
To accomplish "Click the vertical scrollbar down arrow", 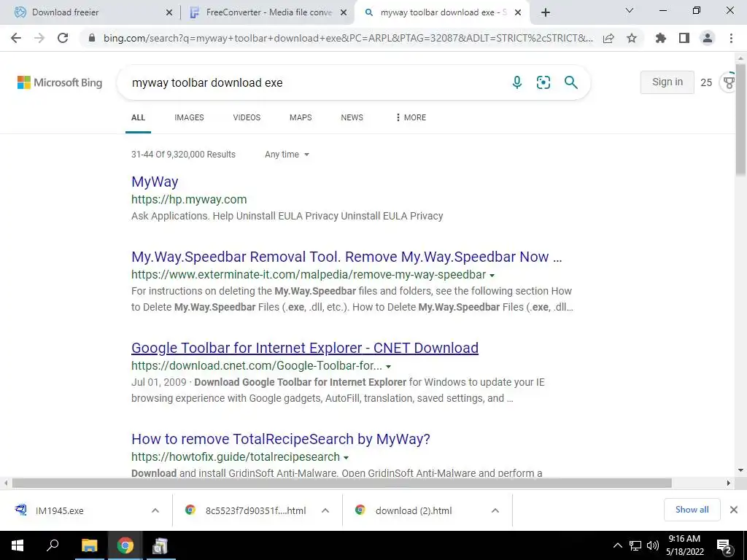I will [x=741, y=470].
